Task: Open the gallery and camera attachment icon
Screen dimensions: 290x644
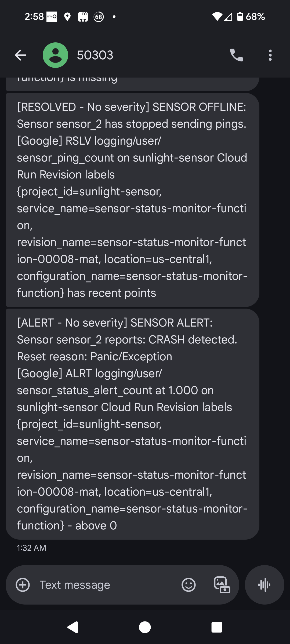Action: tap(222, 585)
